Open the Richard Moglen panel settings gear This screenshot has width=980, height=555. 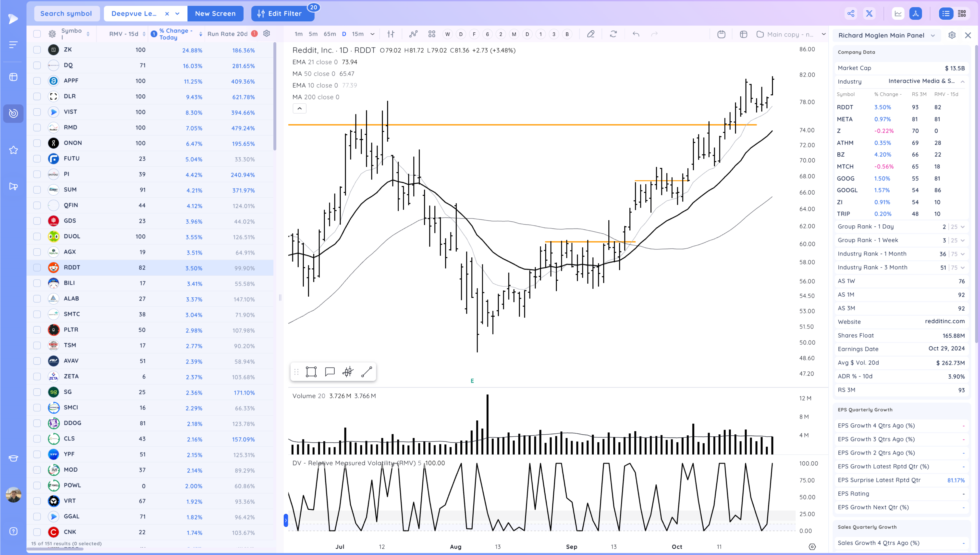tap(952, 36)
